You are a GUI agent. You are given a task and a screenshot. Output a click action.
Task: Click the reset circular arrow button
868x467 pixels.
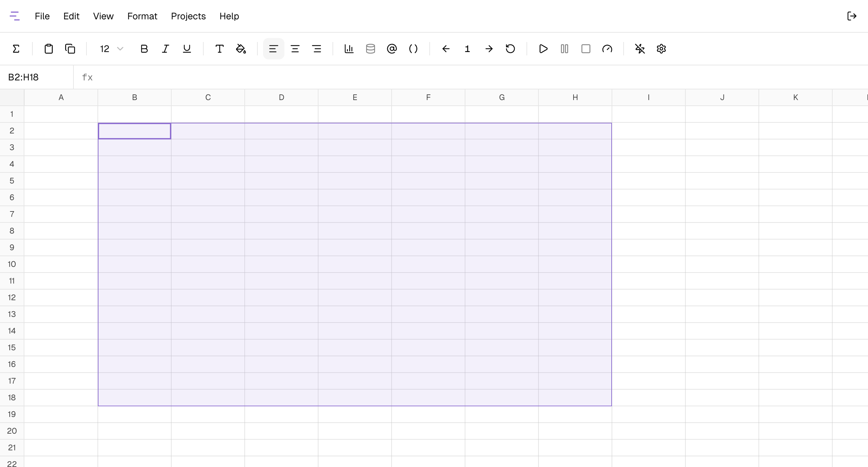510,49
